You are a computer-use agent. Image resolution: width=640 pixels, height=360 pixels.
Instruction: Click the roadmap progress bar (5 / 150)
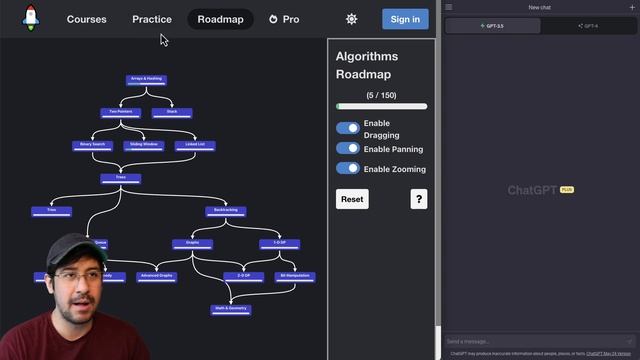[x=382, y=106]
